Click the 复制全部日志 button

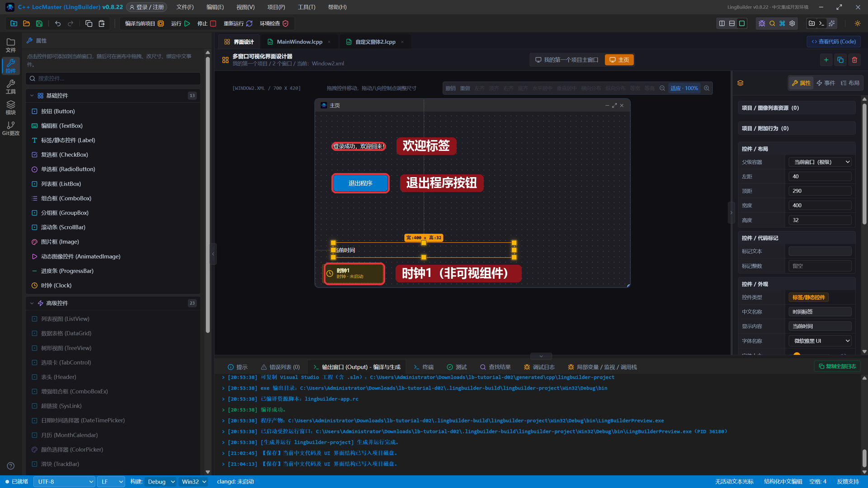click(837, 366)
